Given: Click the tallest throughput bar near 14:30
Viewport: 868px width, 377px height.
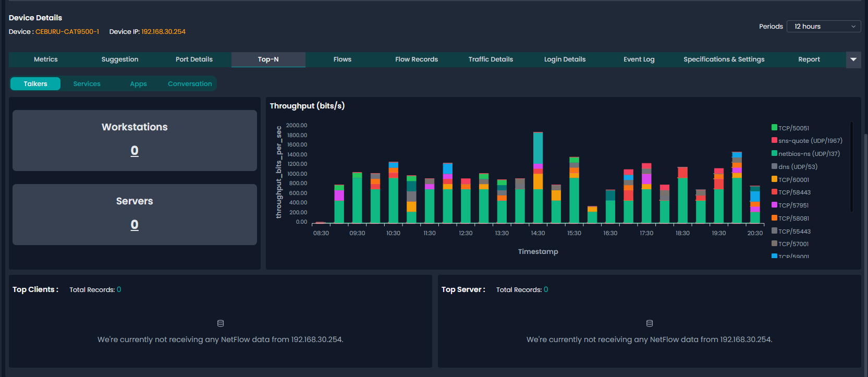Looking at the screenshot, I should (x=538, y=177).
